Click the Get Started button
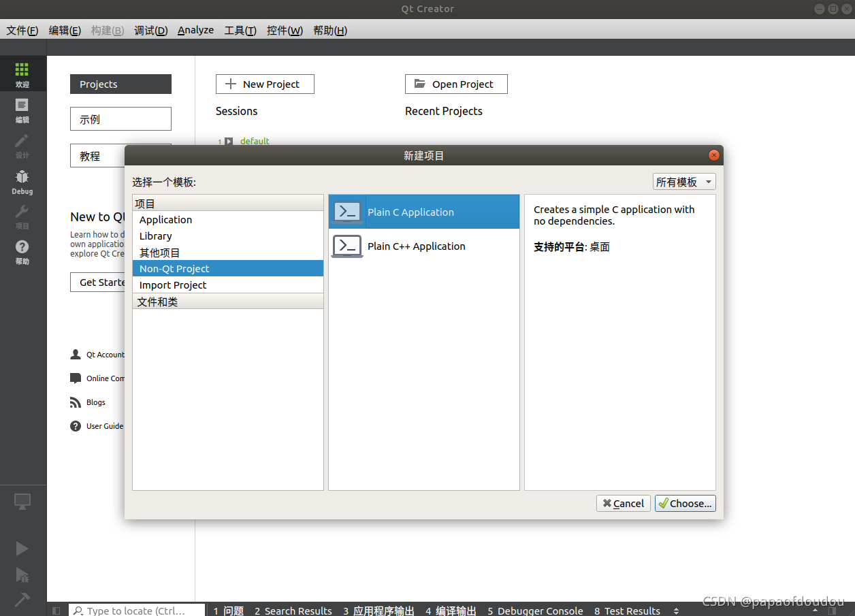855x616 pixels. pos(98,282)
